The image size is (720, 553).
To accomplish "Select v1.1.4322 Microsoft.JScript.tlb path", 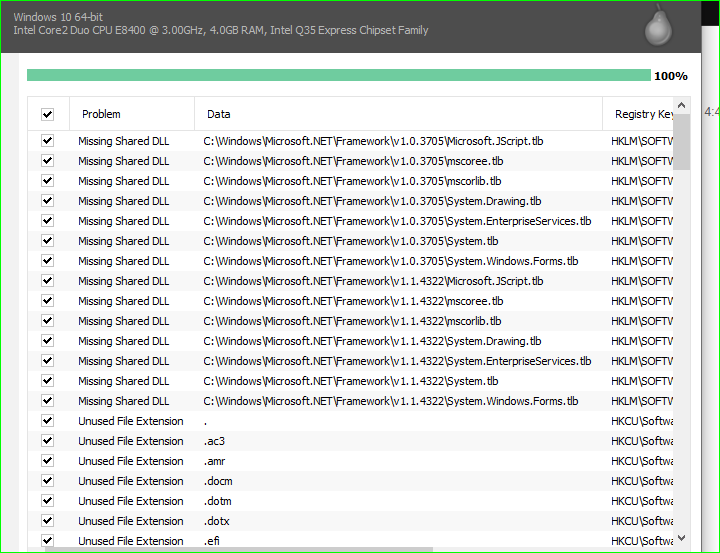I will [373, 281].
